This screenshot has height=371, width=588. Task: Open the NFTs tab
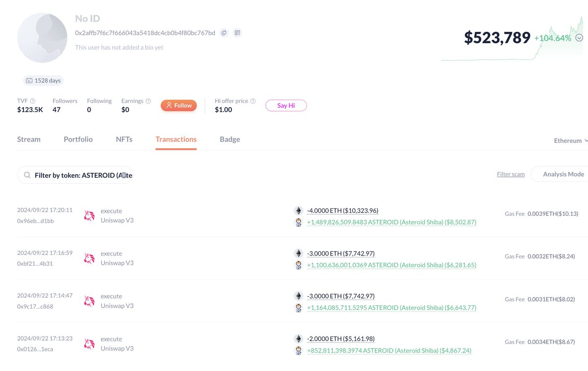click(124, 139)
